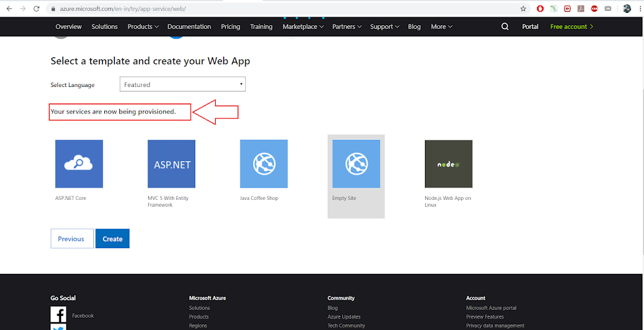The height and width of the screenshot is (330, 644).
Task: Go to Documentation
Action: (189, 26)
